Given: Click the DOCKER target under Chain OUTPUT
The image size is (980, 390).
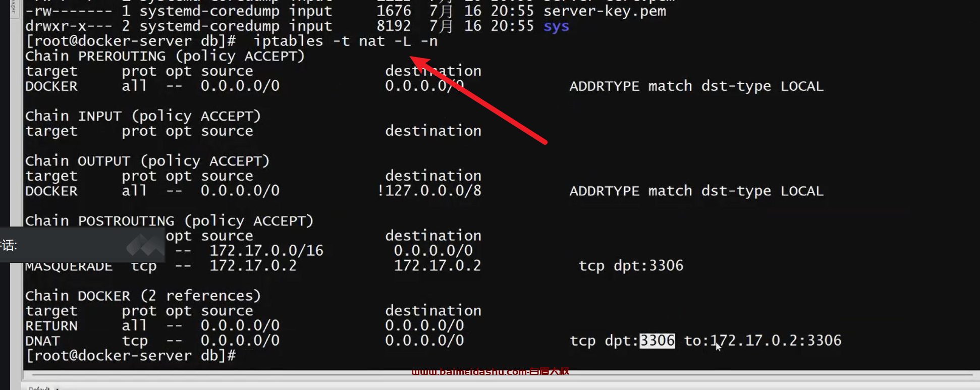Looking at the screenshot, I should [x=51, y=191].
